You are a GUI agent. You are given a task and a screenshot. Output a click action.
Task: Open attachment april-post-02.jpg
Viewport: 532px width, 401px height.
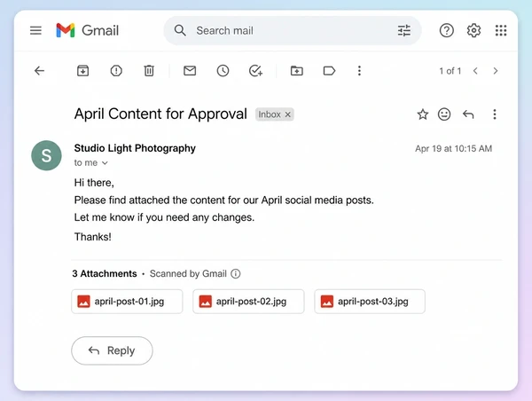[248, 302]
